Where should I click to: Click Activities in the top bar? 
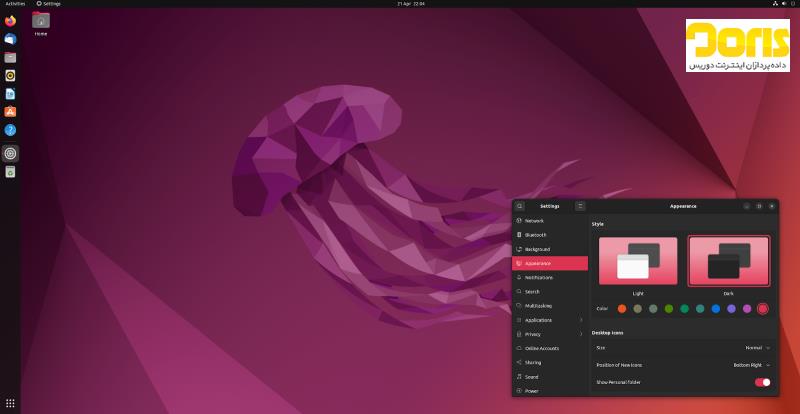tap(15, 4)
